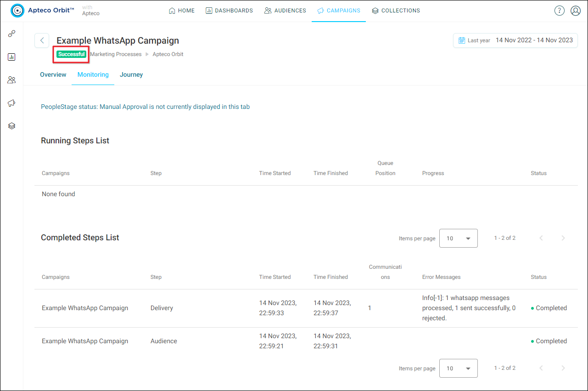The height and width of the screenshot is (391, 588).
Task: Open the Last year date range picker
Action: click(515, 40)
